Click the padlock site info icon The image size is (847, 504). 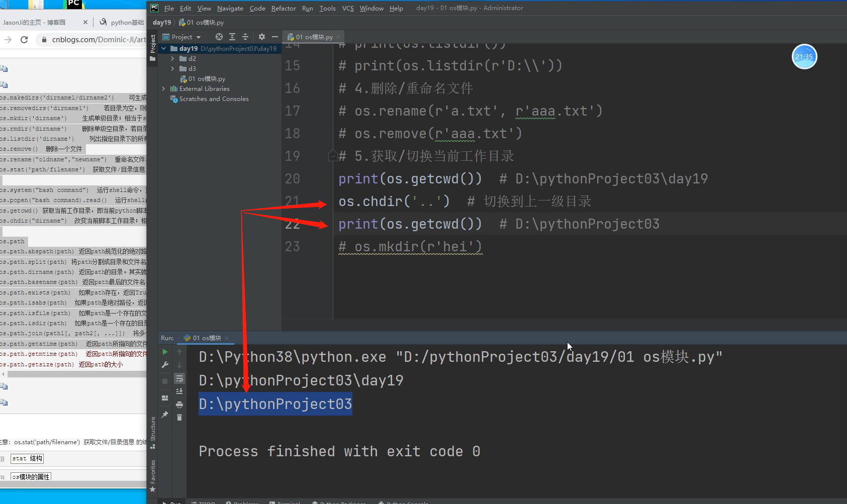(x=44, y=40)
